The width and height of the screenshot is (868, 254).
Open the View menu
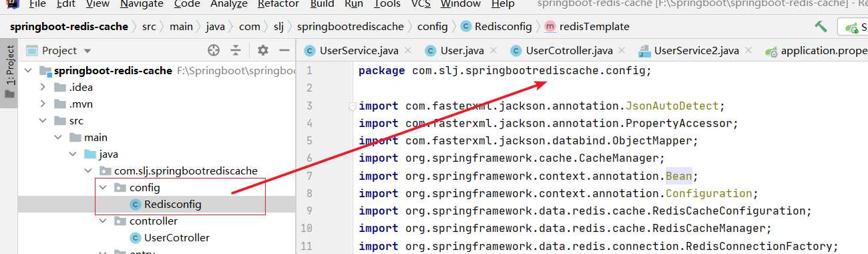[98, 4]
